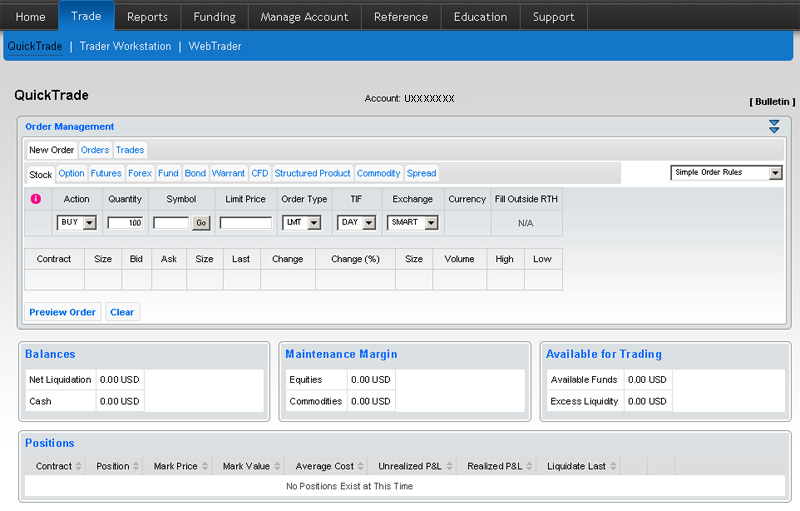Viewport: 800px width, 511px height.
Task: Open the Funding menu
Action: [x=214, y=17]
